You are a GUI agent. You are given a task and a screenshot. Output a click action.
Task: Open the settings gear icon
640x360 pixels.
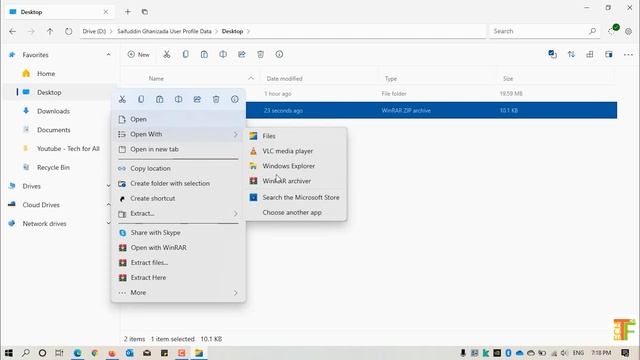click(x=629, y=31)
